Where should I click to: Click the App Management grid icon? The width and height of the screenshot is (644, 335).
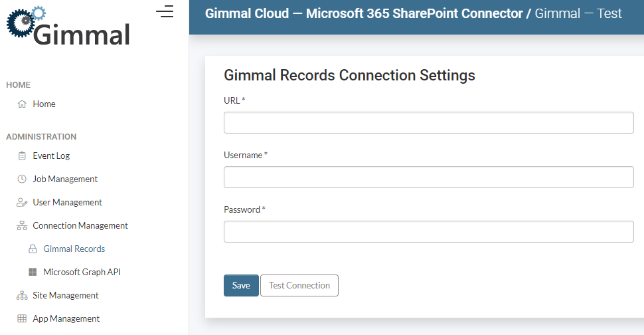tap(22, 319)
